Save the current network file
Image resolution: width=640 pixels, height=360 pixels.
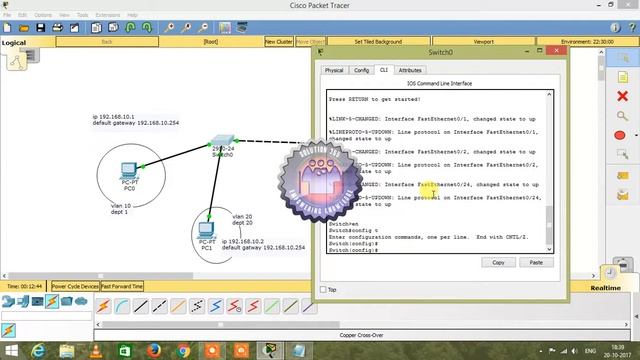point(40,28)
